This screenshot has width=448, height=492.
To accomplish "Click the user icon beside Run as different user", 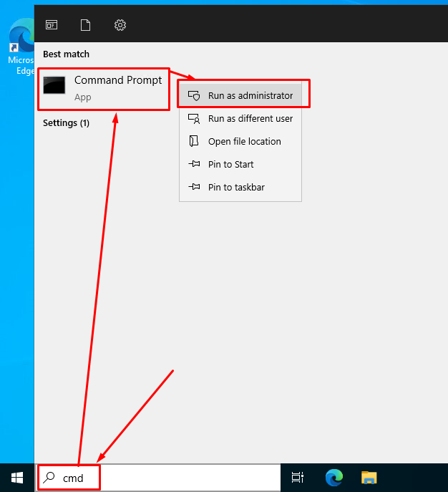I will coord(194,119).
